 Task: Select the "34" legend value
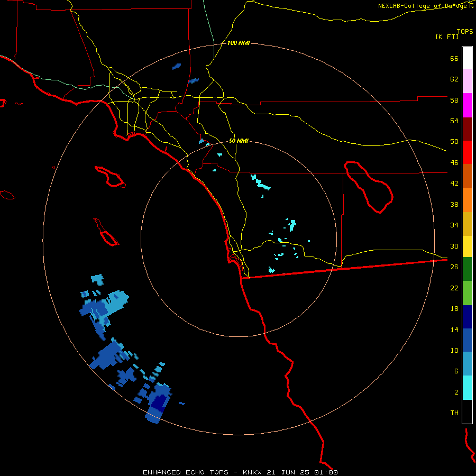[x=454, y=225]
